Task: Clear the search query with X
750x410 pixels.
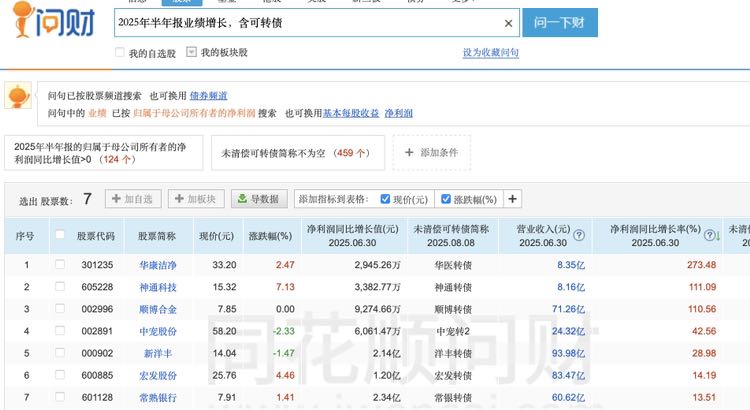Action: coord(508,23)
